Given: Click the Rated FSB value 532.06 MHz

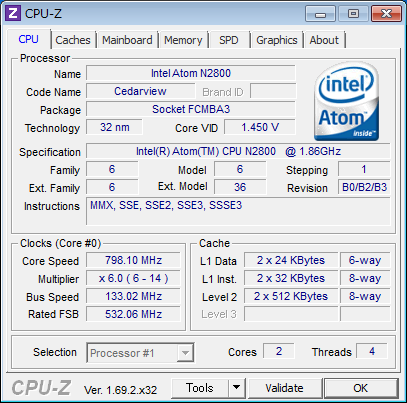Looking at the screenshot, I should click(133, 314).
